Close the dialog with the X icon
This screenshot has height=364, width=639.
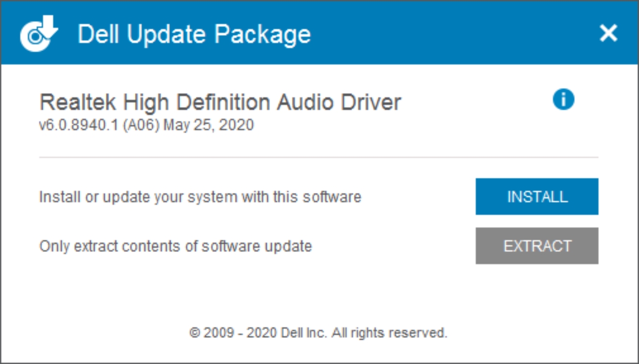point(608,33)
